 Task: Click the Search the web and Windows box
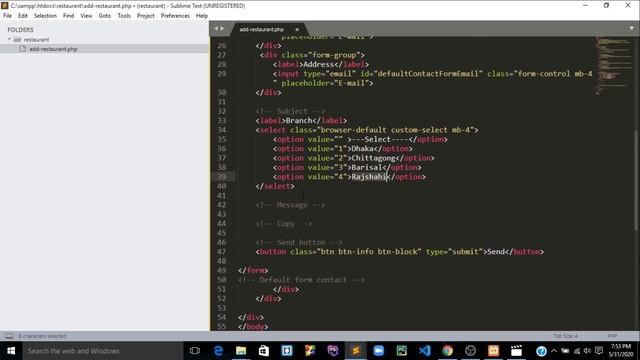[x=102, y=351]
